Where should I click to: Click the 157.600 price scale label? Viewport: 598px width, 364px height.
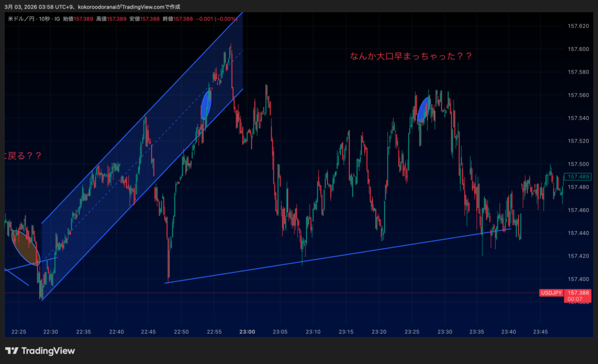[x=578, y=49]
